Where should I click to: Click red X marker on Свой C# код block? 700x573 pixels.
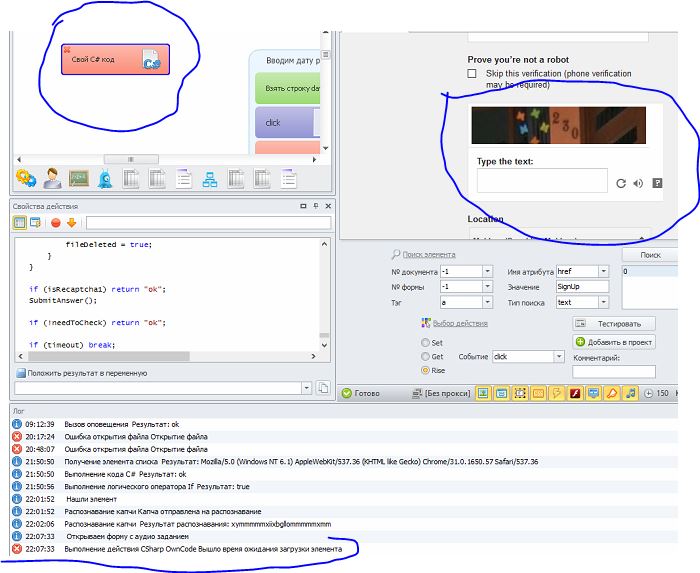click(x=67, y=50)
